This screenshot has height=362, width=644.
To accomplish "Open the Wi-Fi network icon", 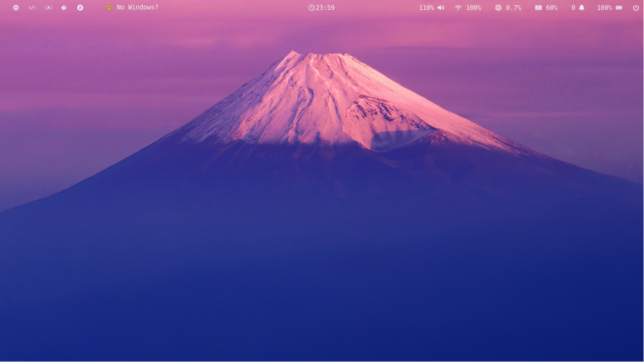I will coord(458,8).
